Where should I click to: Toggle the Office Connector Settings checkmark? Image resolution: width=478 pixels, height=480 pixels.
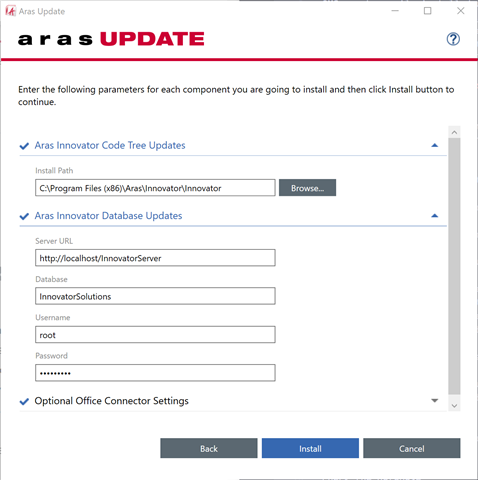24,401
